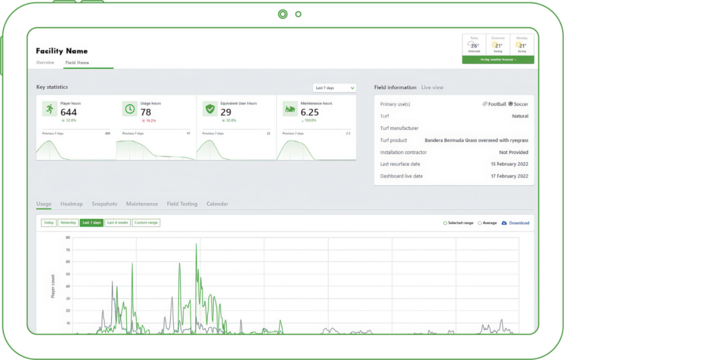Screen dimensions: 720x360
Task: Open the Custom range date selector
Action: coord(146,223)
